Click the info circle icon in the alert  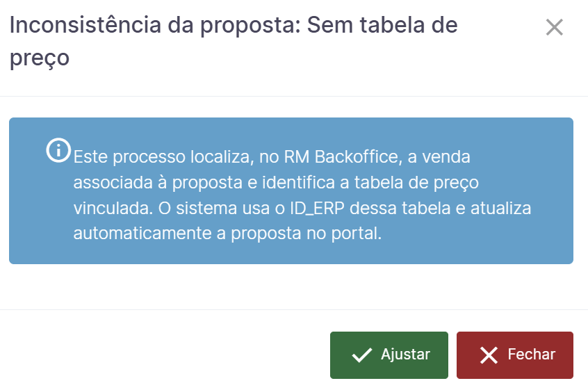58,149
